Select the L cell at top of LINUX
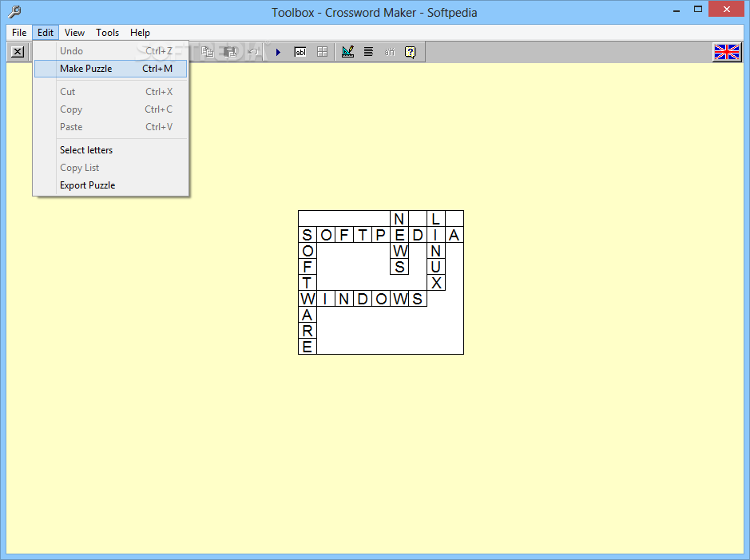This screenshot has height=560, width=750. point(436,219)
